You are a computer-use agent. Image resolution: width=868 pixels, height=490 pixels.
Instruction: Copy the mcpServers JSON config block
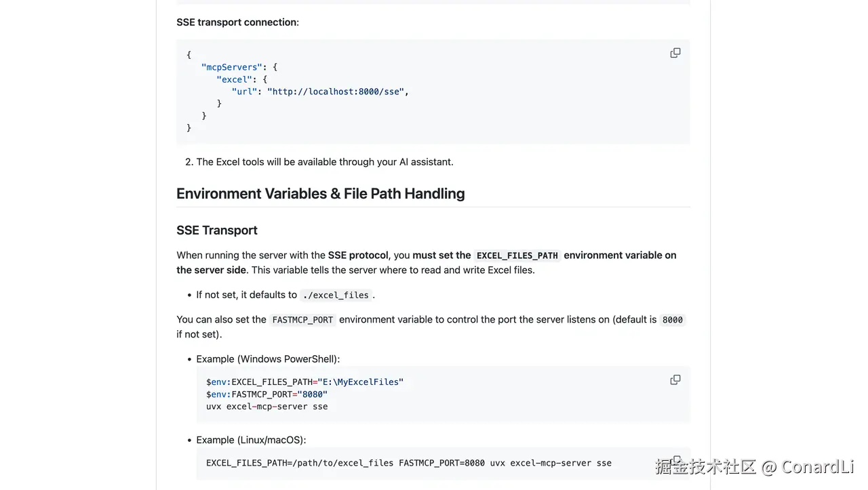click(x=675, y=53)
